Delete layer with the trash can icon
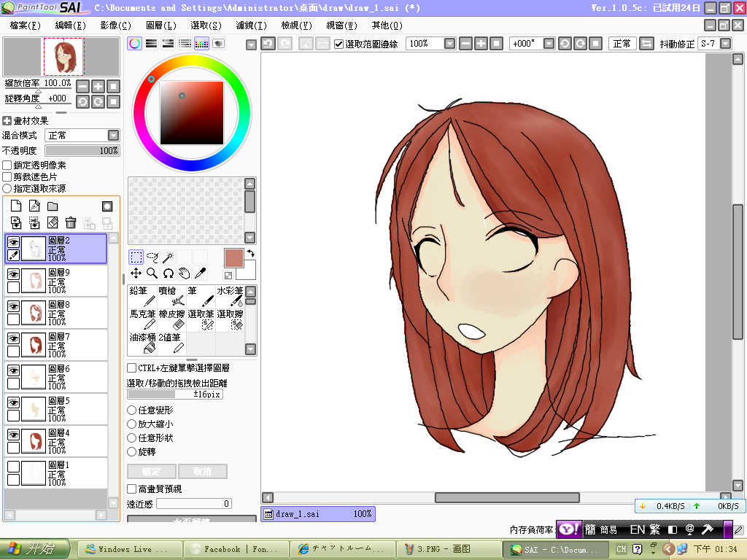 71,222
